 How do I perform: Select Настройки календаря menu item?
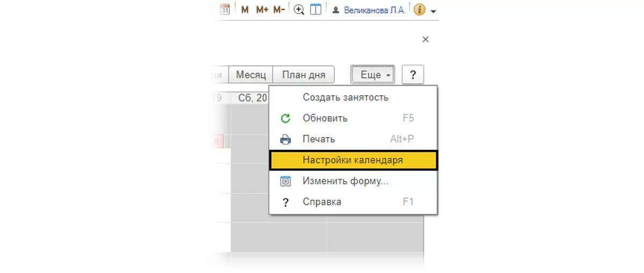[353, 160]
